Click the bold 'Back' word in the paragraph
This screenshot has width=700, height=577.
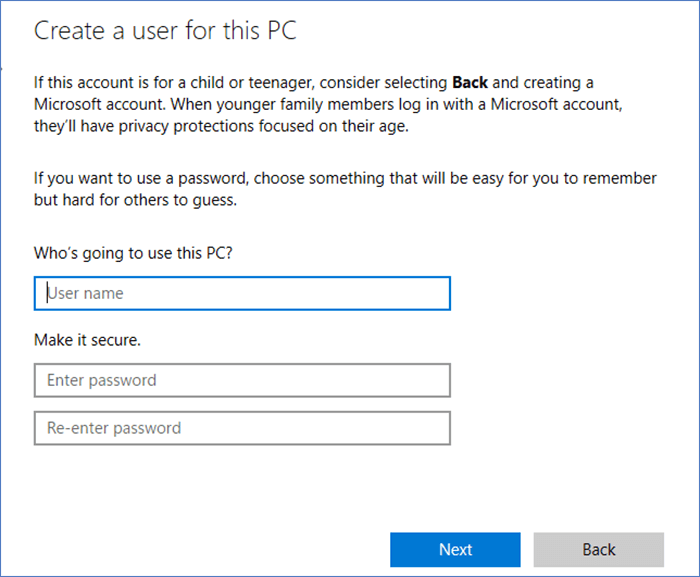coord(472,82)
